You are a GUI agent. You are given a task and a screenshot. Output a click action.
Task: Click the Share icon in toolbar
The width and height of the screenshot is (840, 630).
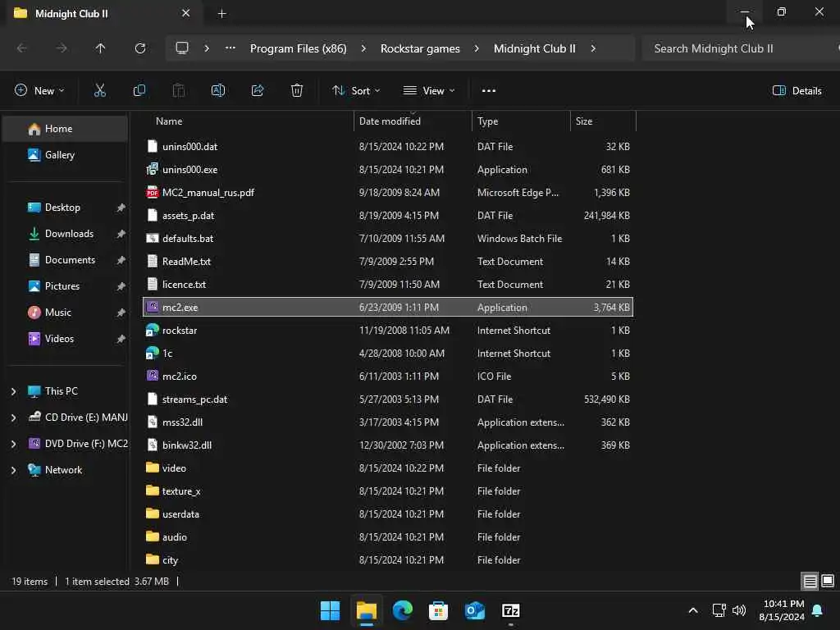click(x=258, y=90)
